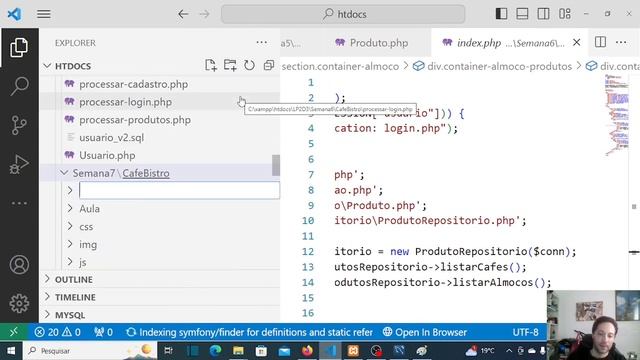Open Customize Layout icon
The image size is (640, 360).
pos(565,14)
